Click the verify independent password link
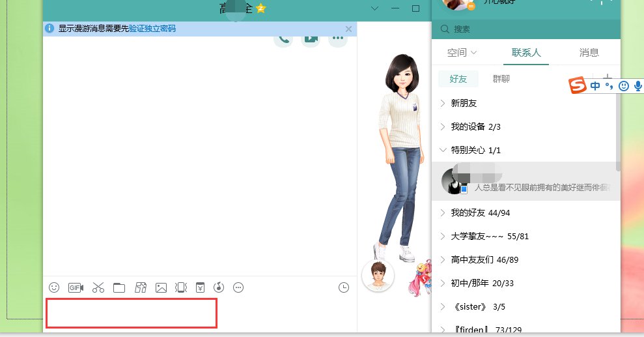Viewport: 644px width, 337px height. pos(152,29)
